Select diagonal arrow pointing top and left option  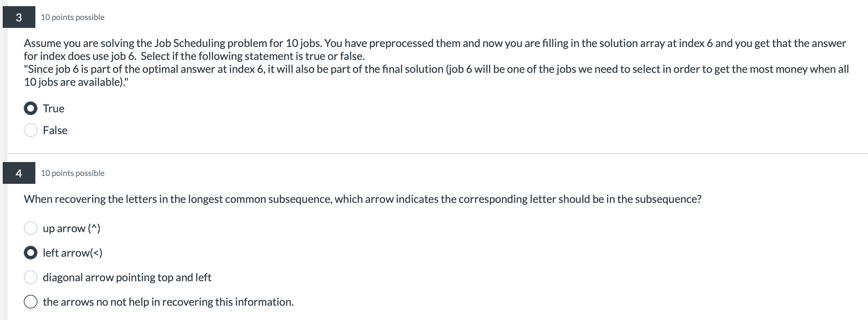point(31,277)
